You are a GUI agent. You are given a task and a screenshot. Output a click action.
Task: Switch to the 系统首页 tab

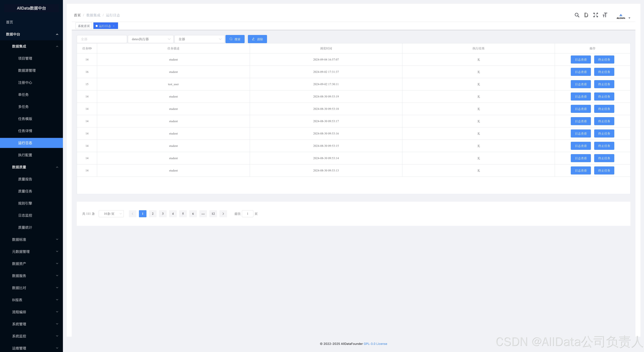(84, 26)
